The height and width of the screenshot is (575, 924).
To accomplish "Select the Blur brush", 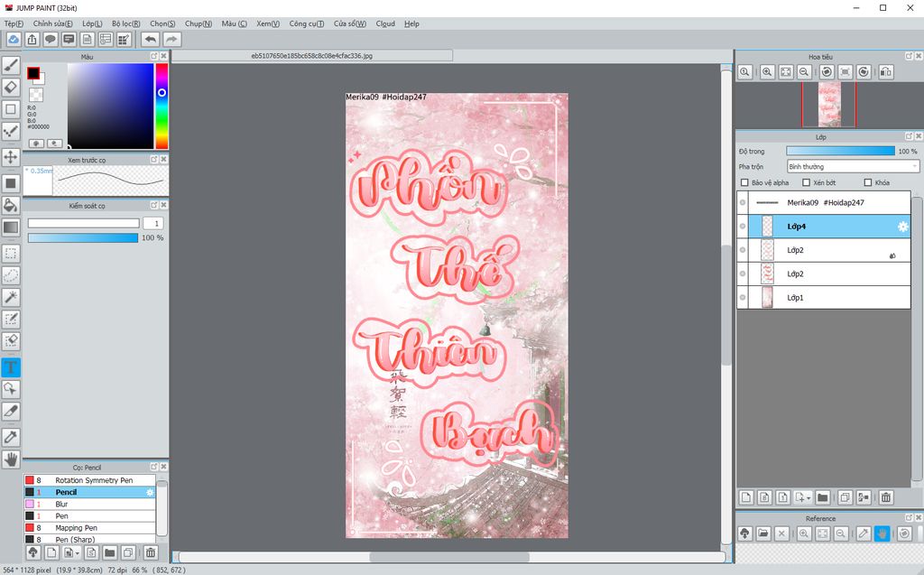I will [x=89, y=505].
